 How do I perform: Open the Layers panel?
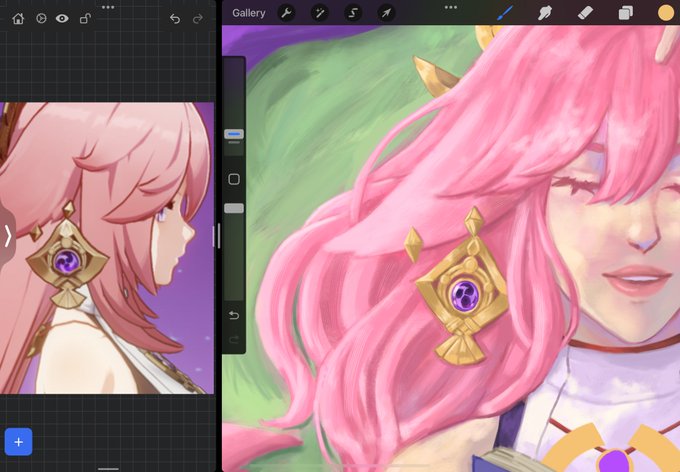(625, 13)
